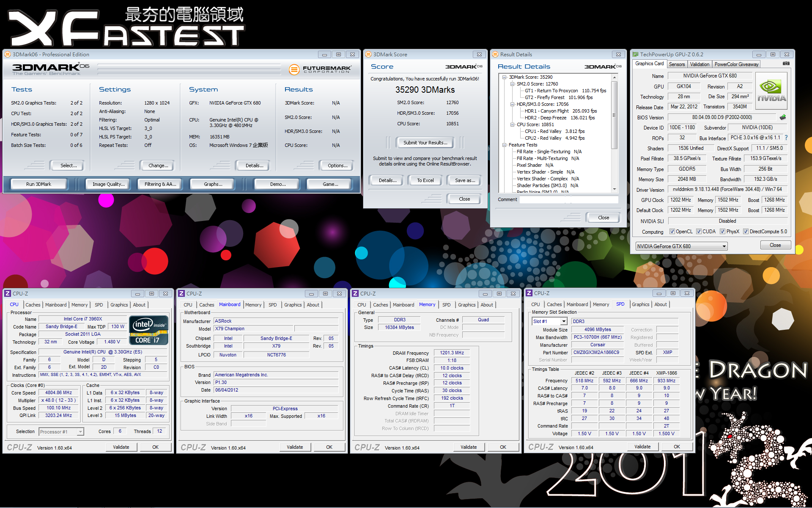The image size is (812, 508).
Task: Close the GPU-Z window with Close button
Action: click(x=775, y=245)
